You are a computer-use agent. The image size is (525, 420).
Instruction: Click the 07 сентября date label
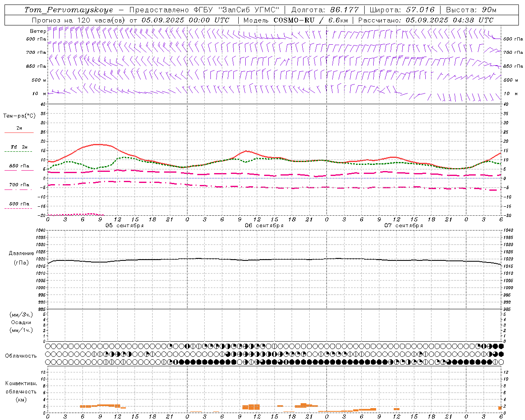[404, 226]
